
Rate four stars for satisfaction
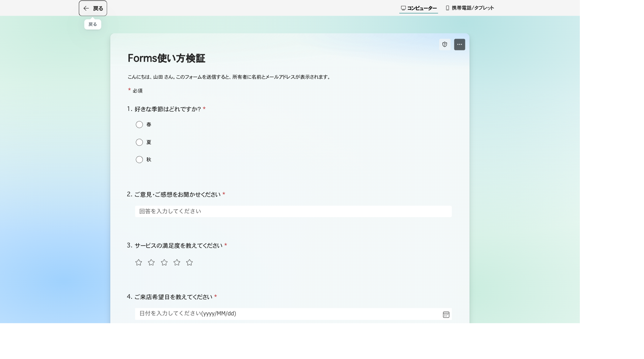(177, 262)
